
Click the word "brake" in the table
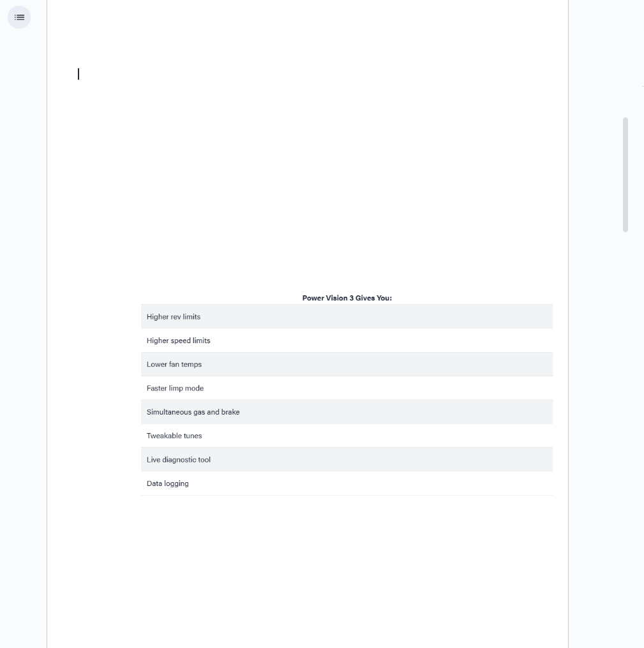pyautogui.click(x=230, y=412)
